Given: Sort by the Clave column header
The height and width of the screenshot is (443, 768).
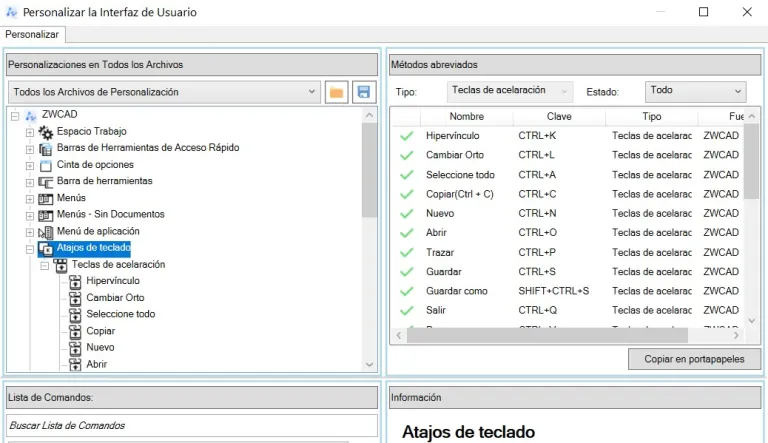Looking at the screenshot, I should 559,117.
